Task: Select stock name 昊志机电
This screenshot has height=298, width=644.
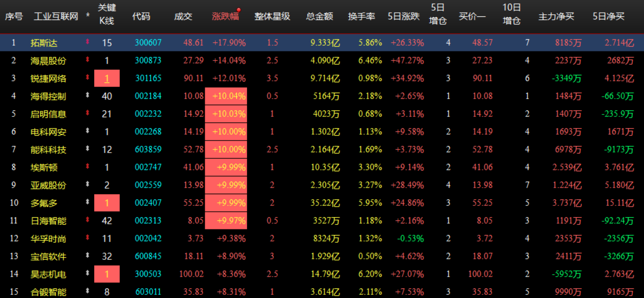Action: tap(48, 274)
